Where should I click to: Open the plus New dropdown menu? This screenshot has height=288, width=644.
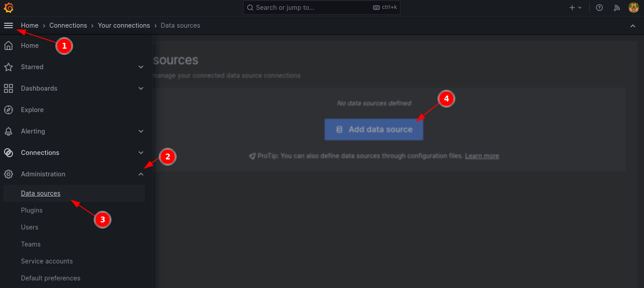575,8
